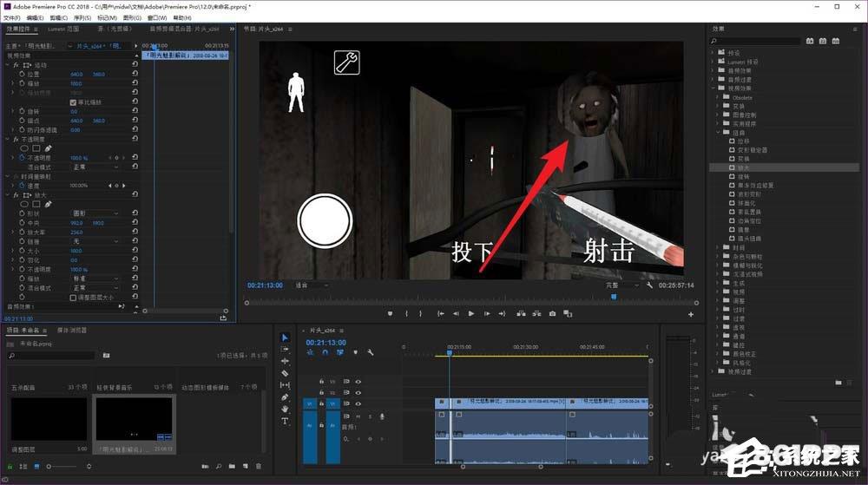Toggle the magnify effect fx switch

16,195
